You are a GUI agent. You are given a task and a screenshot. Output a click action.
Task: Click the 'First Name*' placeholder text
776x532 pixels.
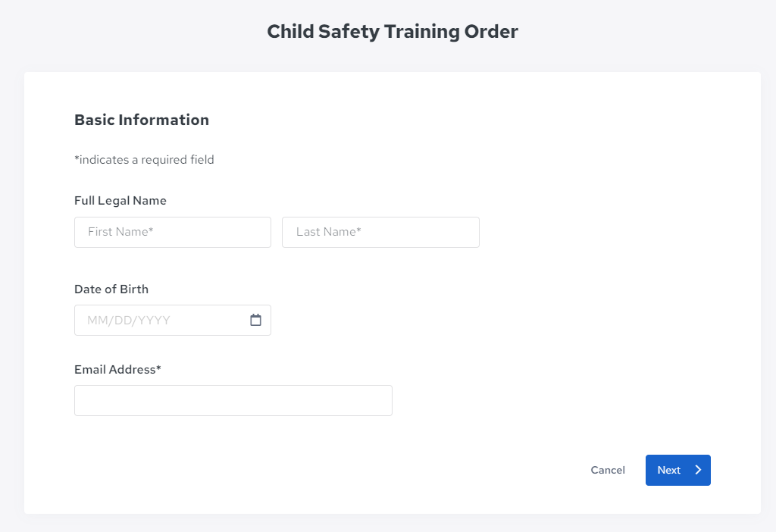click(120, 232)
